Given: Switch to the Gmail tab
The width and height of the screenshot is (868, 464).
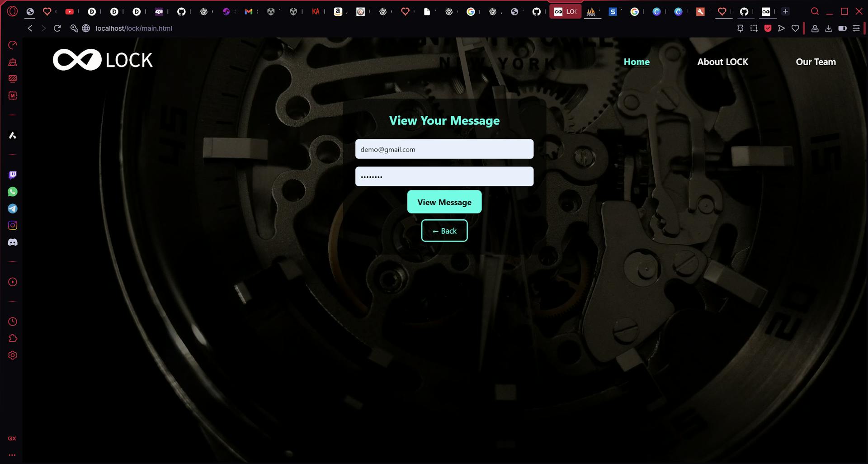Looking at the screenshot, I should pyautogui.click(x=249, y=12).
